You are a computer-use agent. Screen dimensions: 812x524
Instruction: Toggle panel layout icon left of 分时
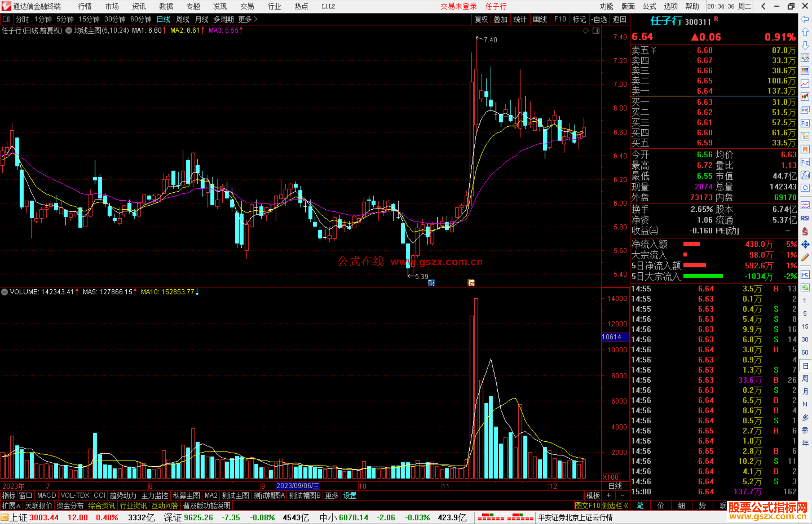(6, 19)
